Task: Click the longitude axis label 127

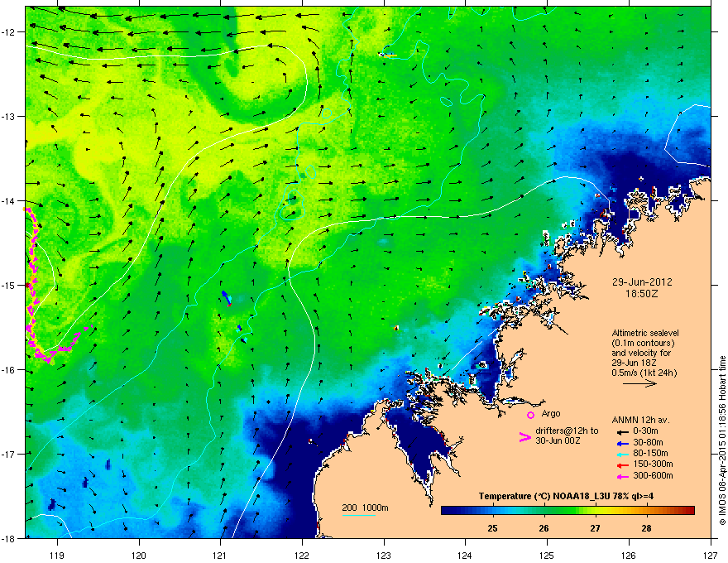Action: 711,555
